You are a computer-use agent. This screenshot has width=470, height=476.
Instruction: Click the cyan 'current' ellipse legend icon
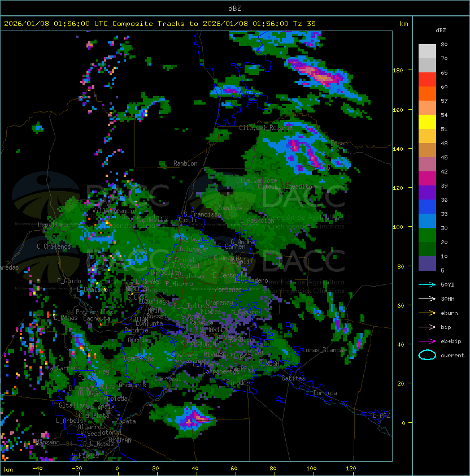(427, 355)
